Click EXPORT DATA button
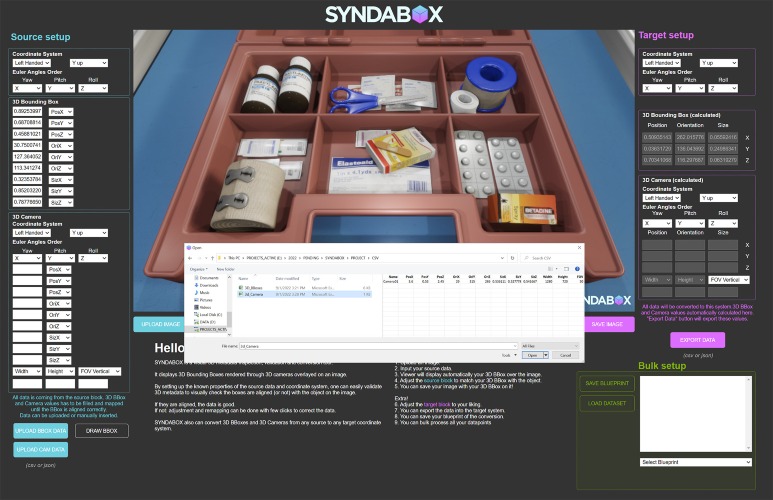 pyautogui.click(x=697, y=340)
